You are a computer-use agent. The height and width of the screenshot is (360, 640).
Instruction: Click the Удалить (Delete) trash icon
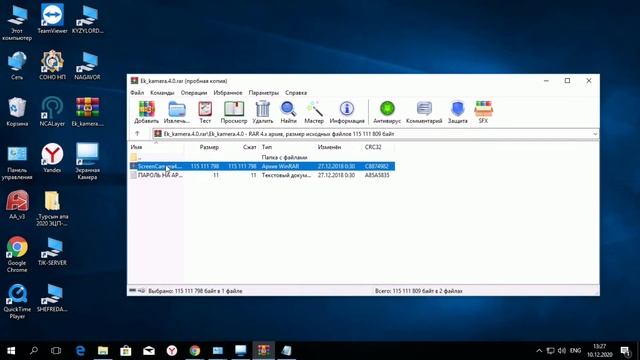[x=262, y=112]
